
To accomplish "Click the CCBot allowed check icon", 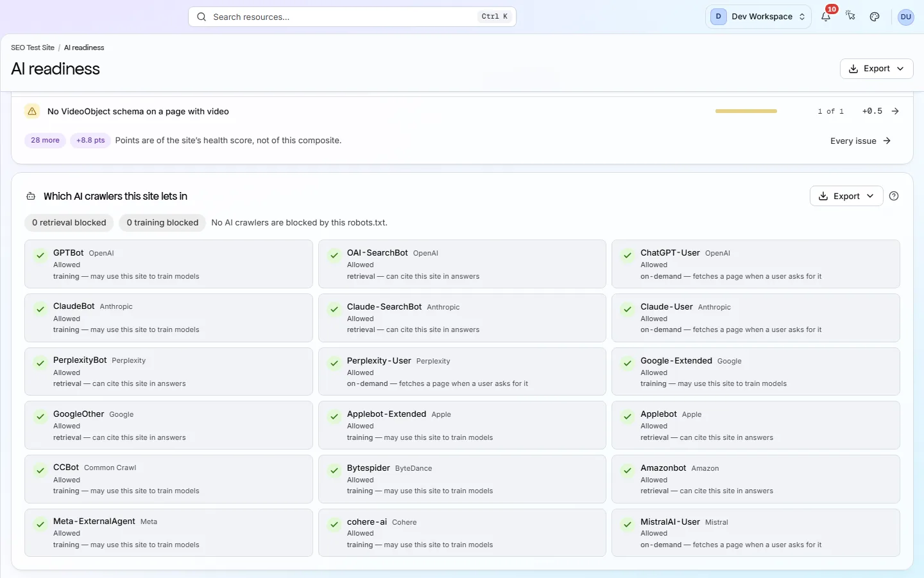I will [x=40, y=470].
